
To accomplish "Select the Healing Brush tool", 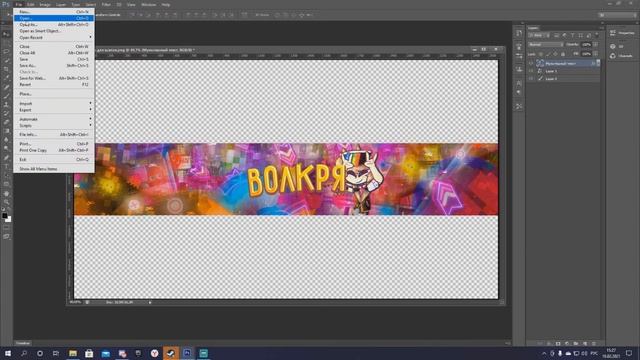I will coord(6,87).
